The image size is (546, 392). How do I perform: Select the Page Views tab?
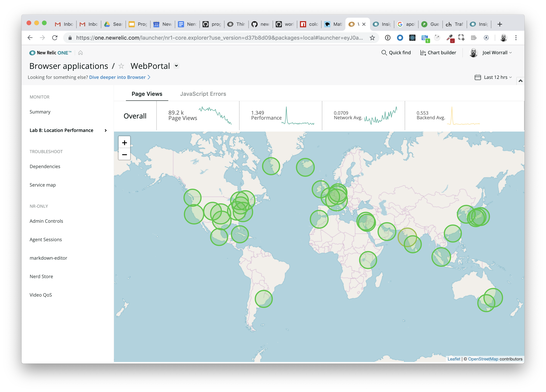(x=147, y=94)
